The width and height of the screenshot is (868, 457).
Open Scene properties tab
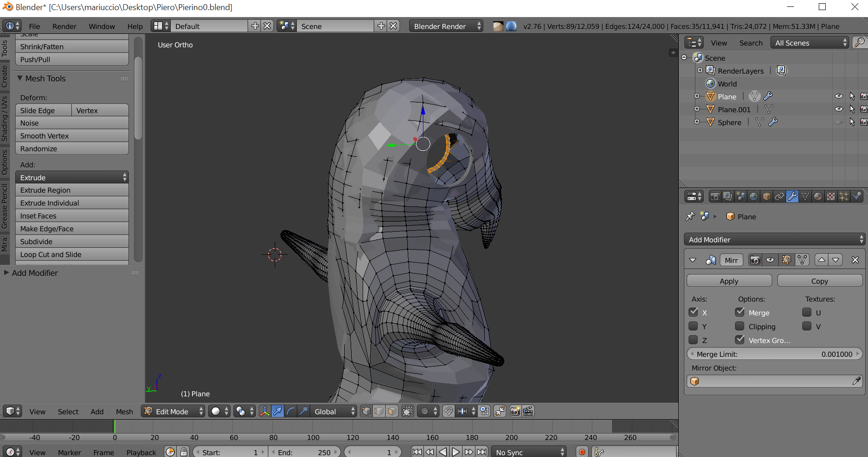(x=741, y=196)
